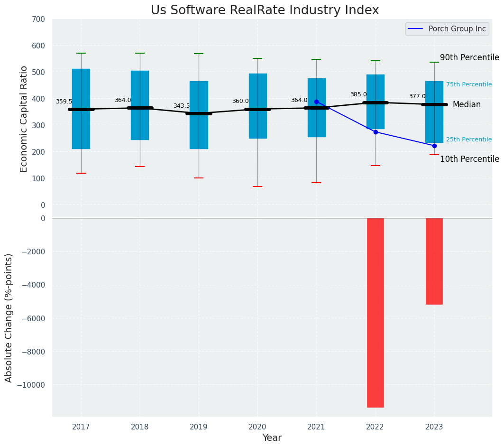Click the chart title Us Software RealRate

265,10
